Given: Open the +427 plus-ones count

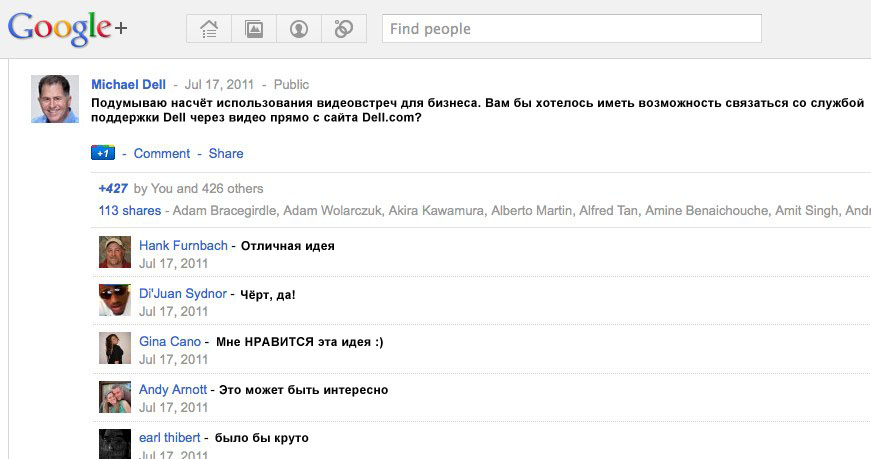Looking at the screenshot, I should point(113,188).
